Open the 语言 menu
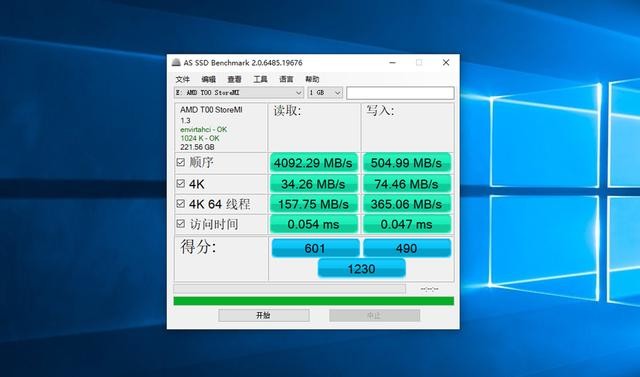This screenshot has width=640, height=377. click(x=286, y=79)
